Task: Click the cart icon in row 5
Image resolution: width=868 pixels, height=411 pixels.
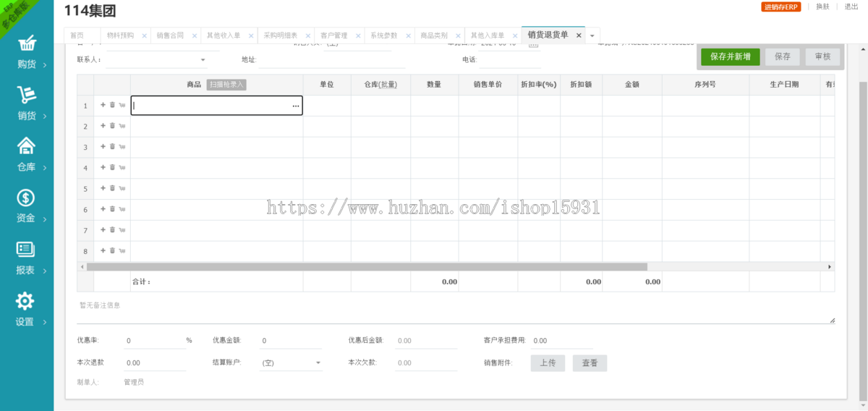Action: tap(122, 188)
